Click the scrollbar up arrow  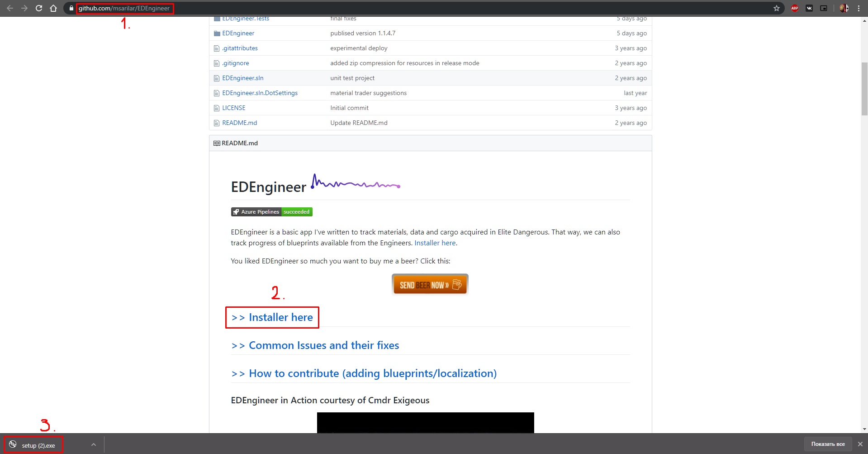864,20
